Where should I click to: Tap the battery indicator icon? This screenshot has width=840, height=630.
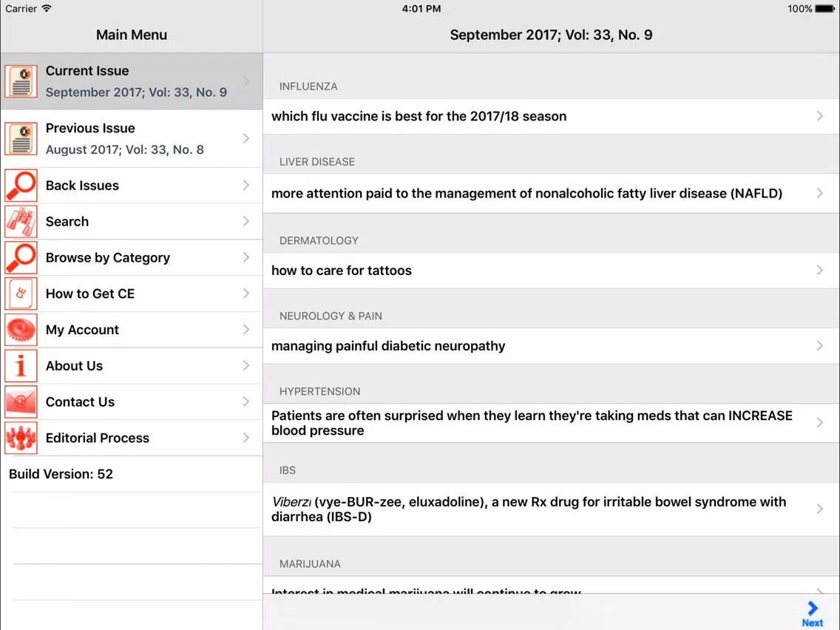825,9
